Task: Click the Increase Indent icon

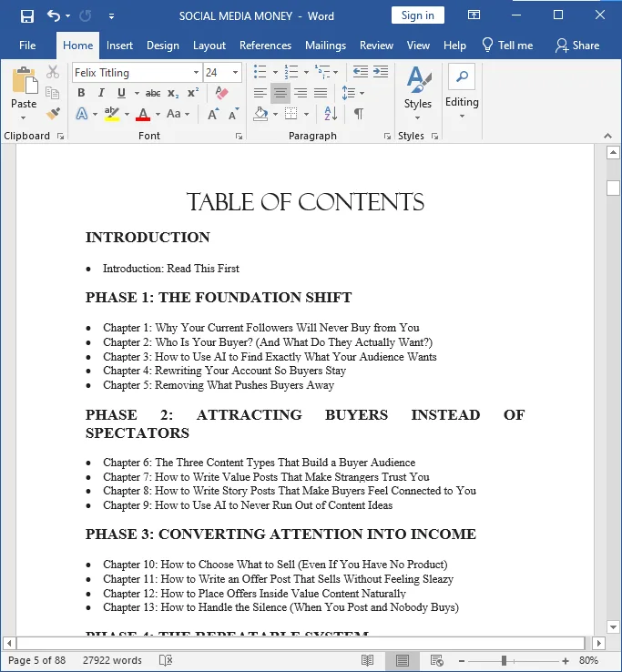Action: [x=381, y=72]
